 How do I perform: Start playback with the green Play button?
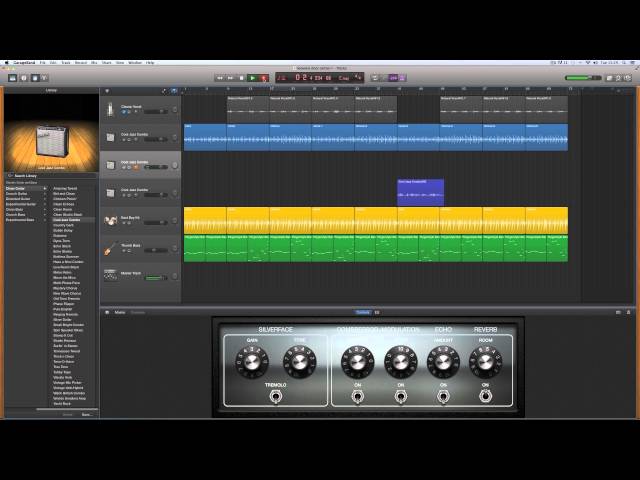click(253, 78)
